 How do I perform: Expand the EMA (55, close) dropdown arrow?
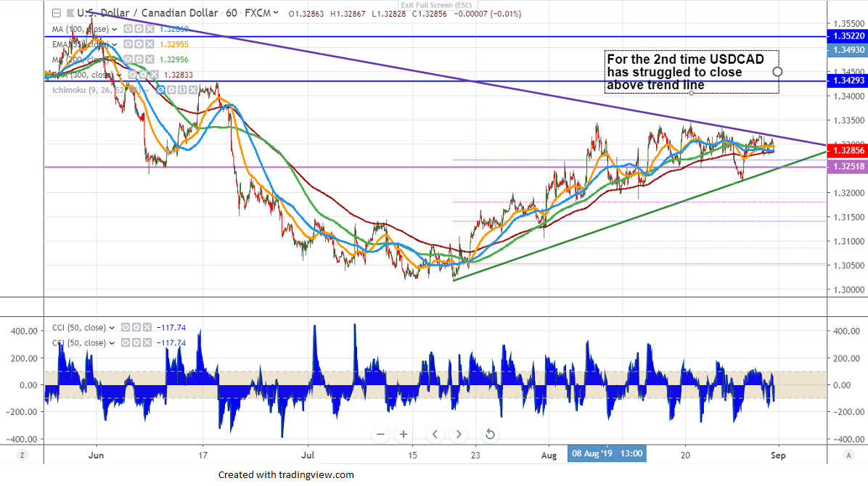(113, 44)
